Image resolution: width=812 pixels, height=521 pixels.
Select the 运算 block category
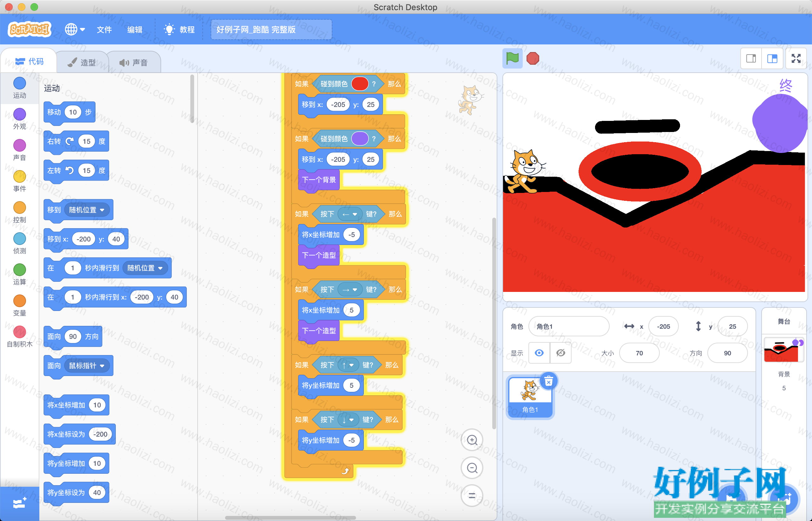20,274
